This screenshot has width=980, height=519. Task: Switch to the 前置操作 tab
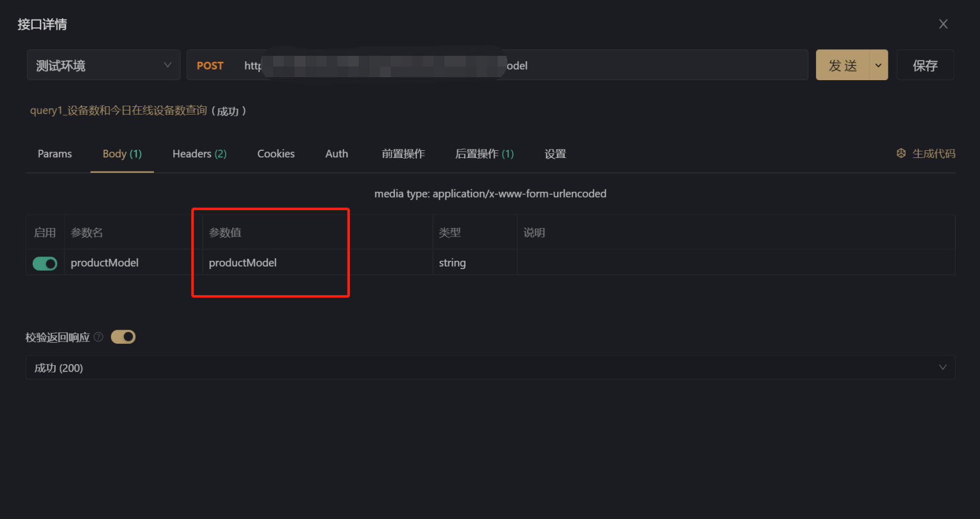click(403, 154)
